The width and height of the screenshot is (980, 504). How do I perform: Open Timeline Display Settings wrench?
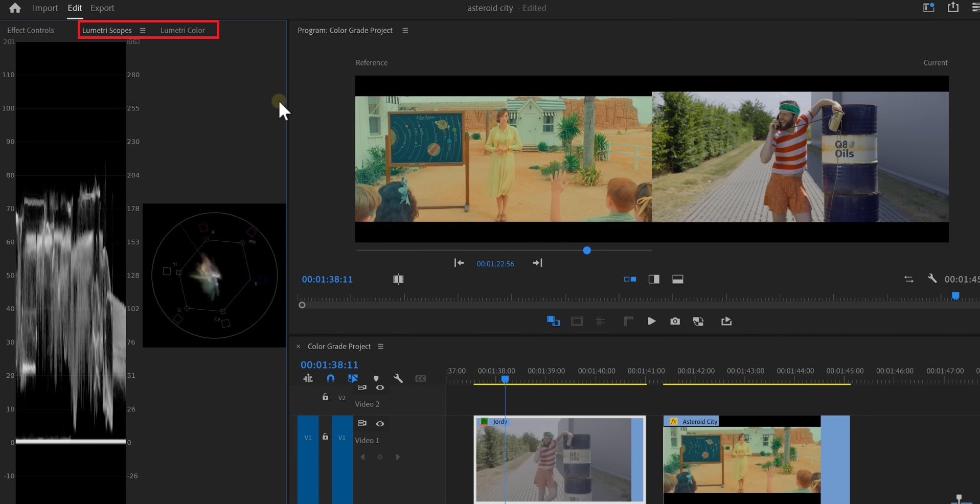[398, 378]
